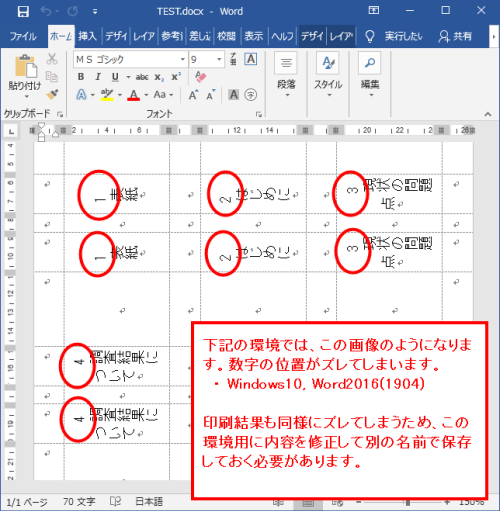Viewport: 500px width, 511px height.
Task: Toggle subscript formatting
Action: point(159,77)
